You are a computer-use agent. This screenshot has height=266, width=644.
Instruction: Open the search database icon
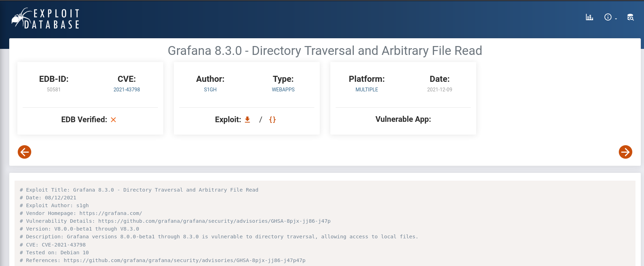630,17
